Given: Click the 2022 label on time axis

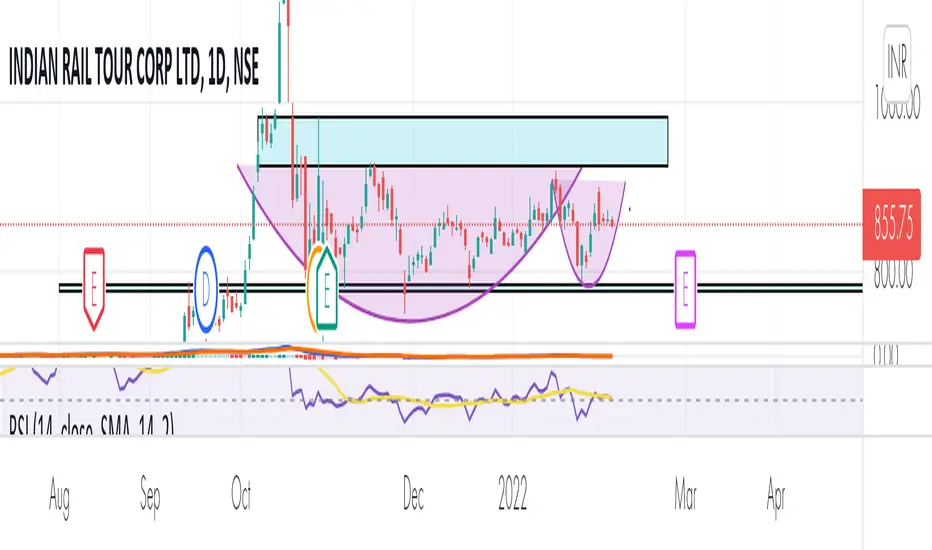Looking at the screenshot, I should tap(512, 494).
